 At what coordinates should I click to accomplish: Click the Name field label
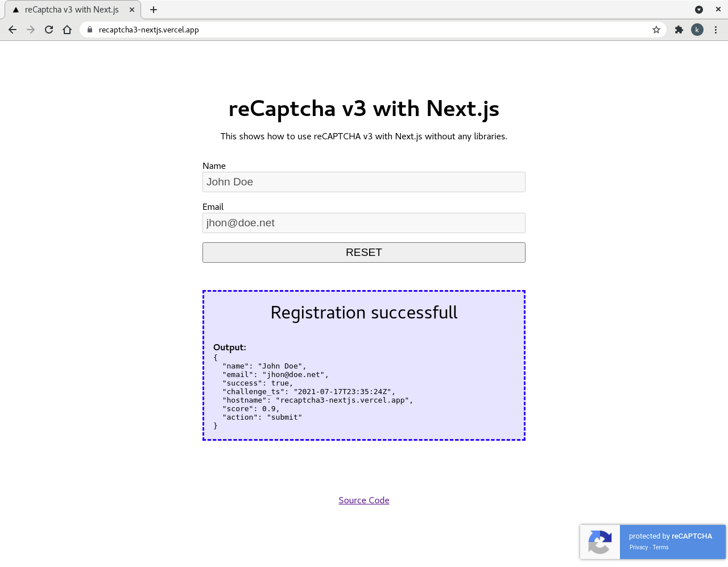coord(214,166)
